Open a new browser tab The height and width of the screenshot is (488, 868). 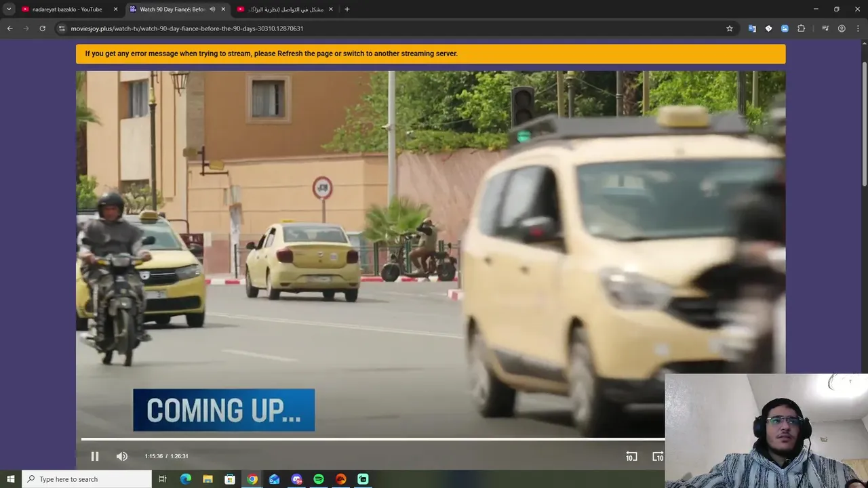coord(347,9)
